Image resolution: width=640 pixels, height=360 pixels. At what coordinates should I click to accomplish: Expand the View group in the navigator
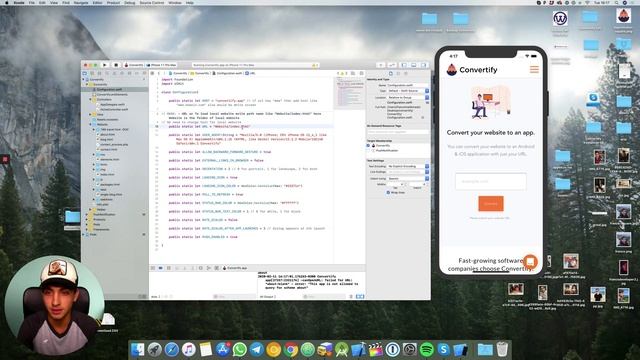[91, 114]
